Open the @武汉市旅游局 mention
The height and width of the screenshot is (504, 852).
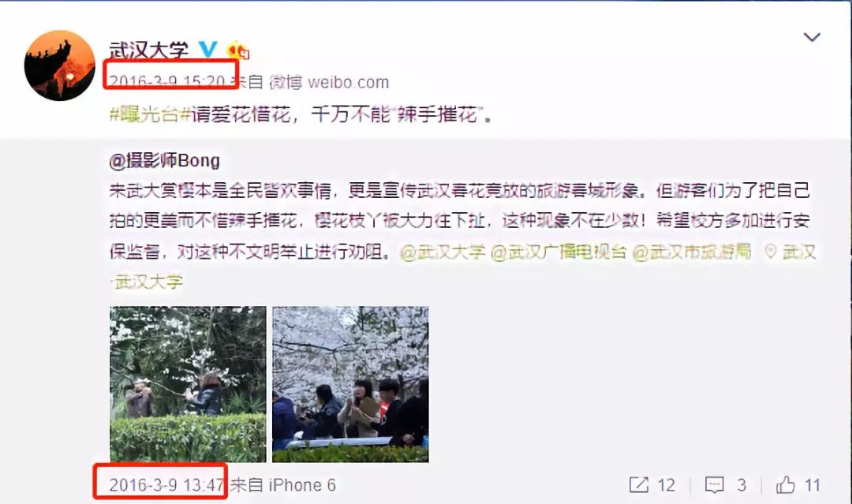693,252
